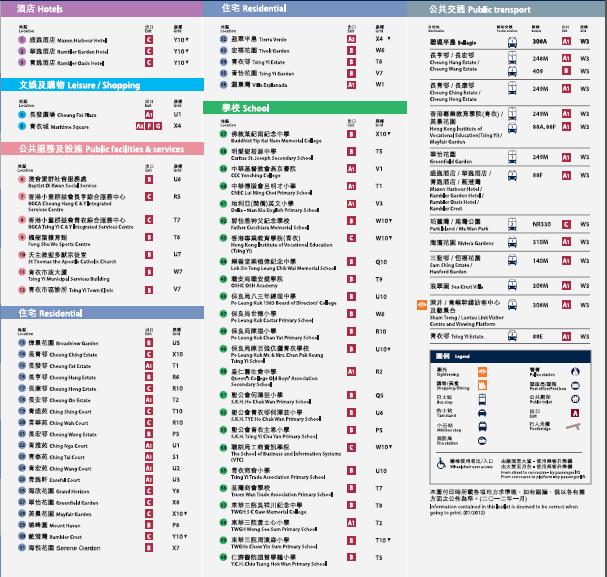The width and height of the screenshot is (607, 577).
Task: Click the minibus icon for route 308A
Action: [512, 42]
